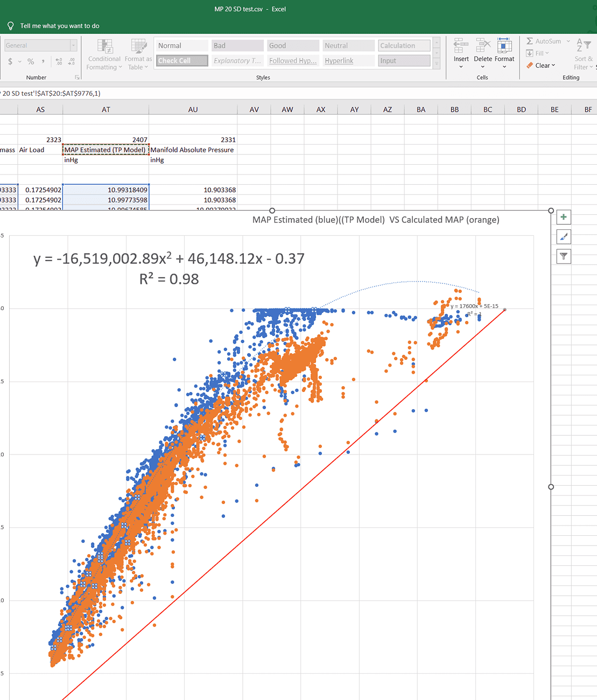The image size is (597, 700).
Task: Open Chart Styles paintbrush button
Action: pyautogui.click(x=564, y=236)
